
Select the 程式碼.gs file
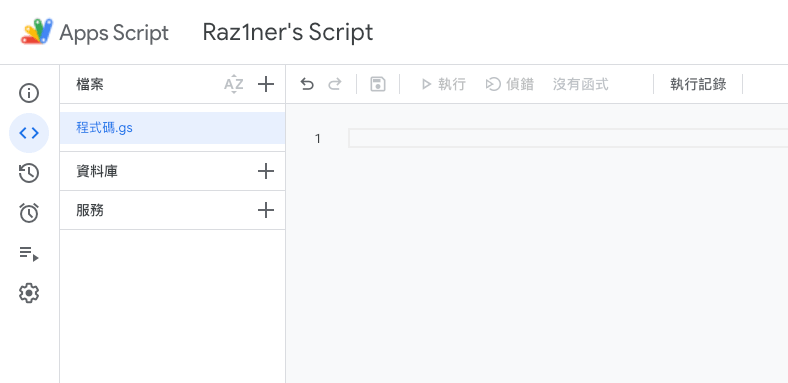(172, 128)
